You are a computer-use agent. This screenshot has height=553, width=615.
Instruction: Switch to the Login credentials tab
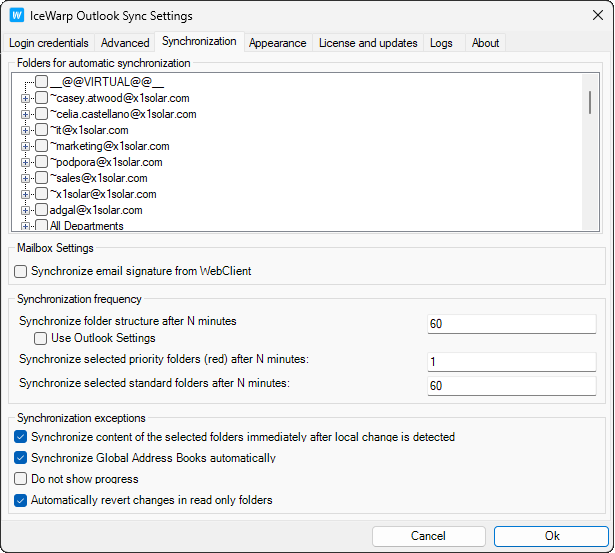coord(49,43)
